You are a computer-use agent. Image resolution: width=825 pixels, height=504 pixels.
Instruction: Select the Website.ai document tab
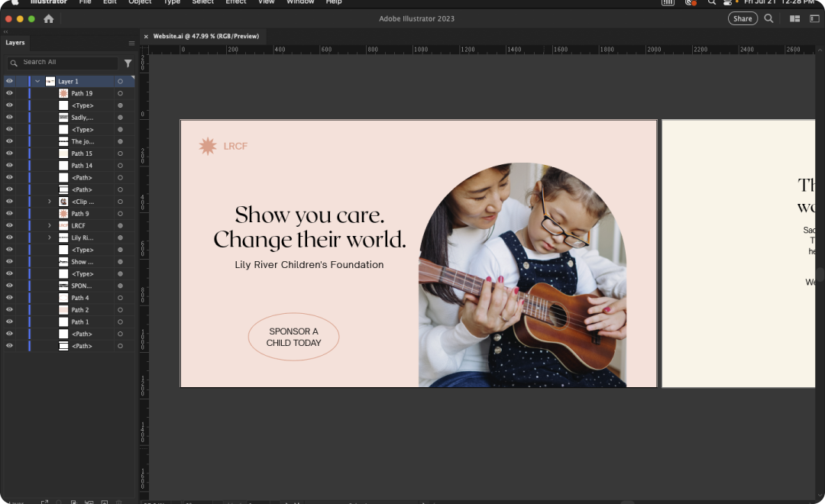tap(205, 36)
